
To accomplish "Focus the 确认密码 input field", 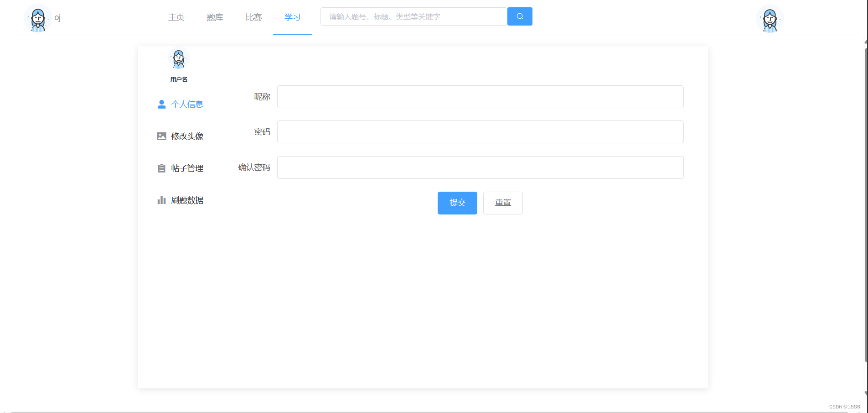I will 480,167.
